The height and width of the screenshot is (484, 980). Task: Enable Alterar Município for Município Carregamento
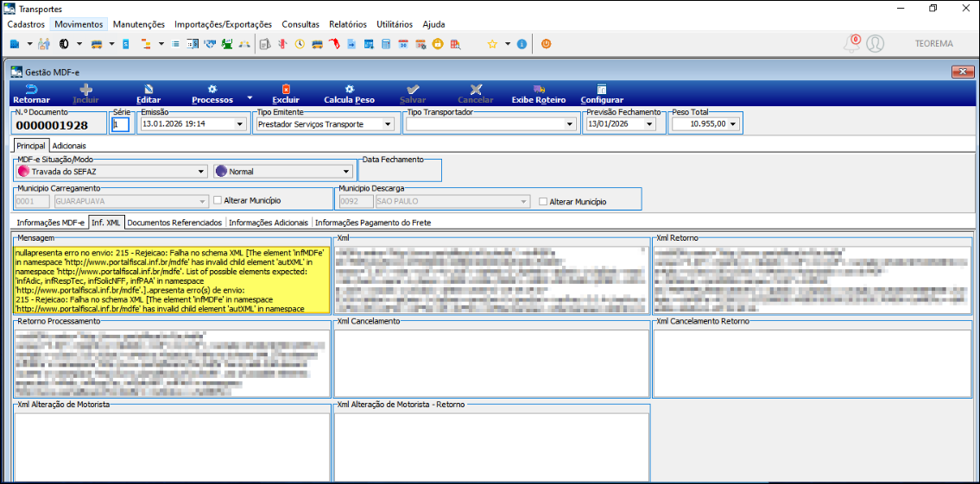pos(218,201)
